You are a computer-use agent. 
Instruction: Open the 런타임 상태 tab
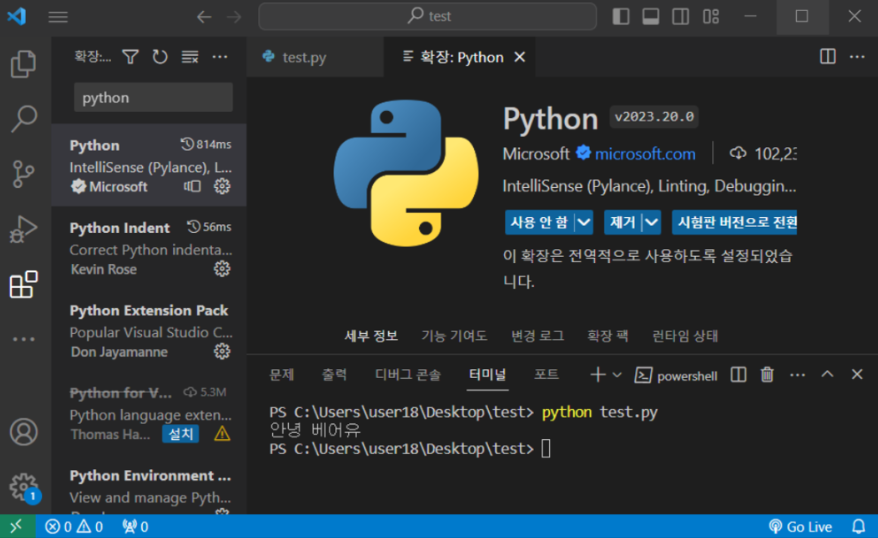685,336
